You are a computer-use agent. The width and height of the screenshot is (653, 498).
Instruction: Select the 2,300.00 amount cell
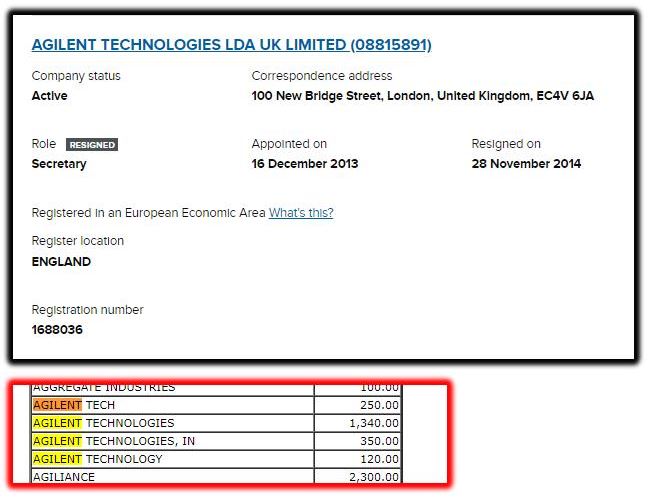pos(357,476)
